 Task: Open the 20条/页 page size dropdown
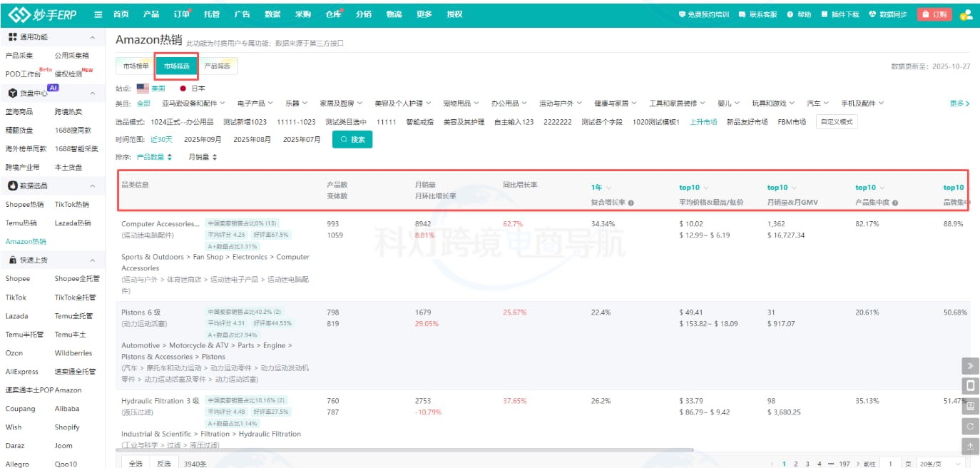(x=938, y=464)
